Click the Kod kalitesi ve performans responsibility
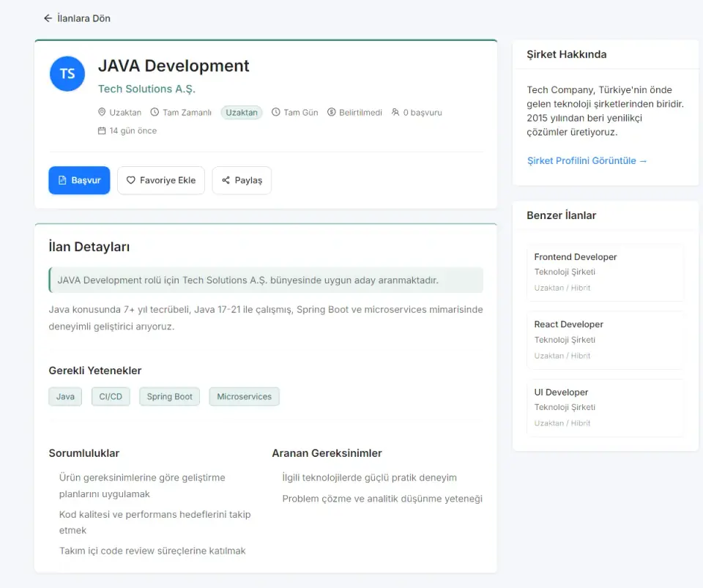 click(x=155, y=522)
